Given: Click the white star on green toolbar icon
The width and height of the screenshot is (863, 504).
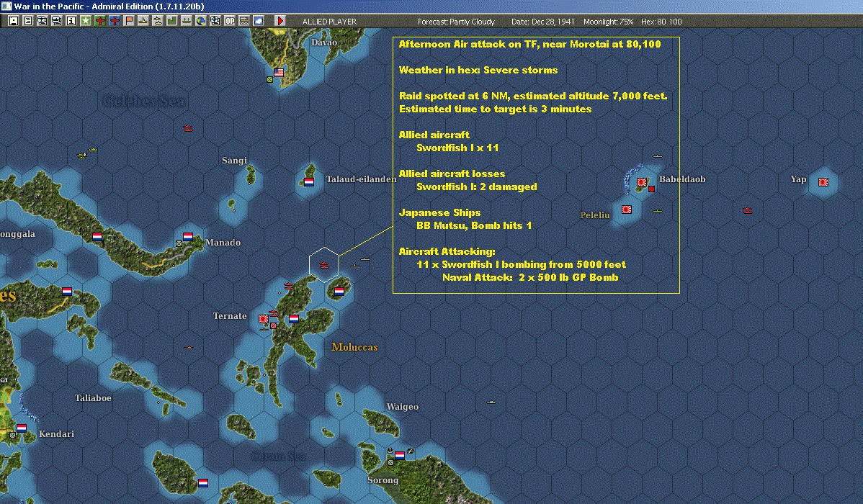Looking at the screenshot, I should (86, 21).
